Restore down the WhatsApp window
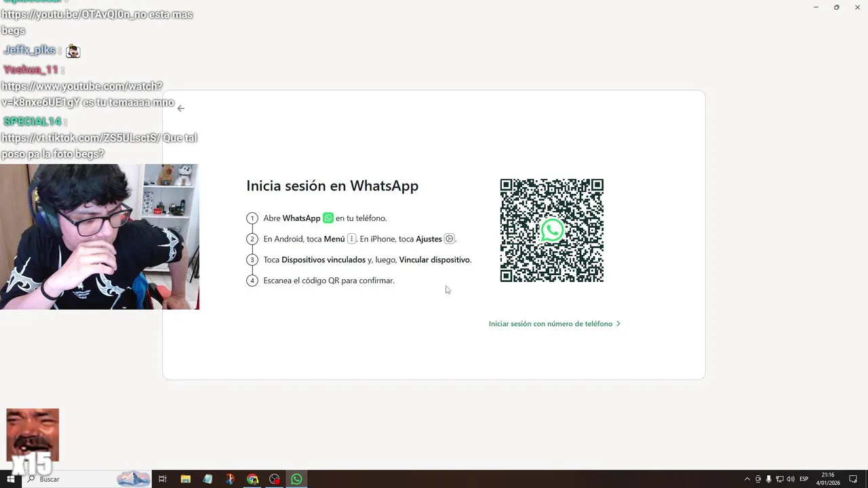 pos(837,7)
